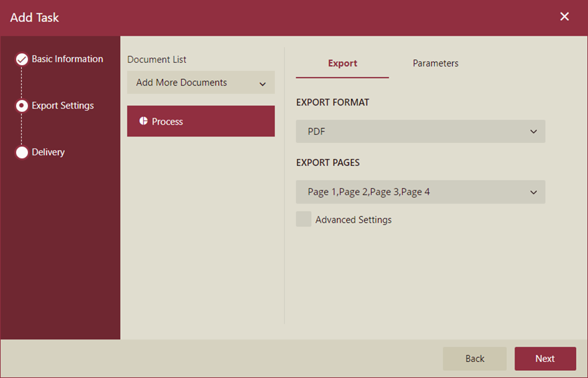Switch to the Export tab

343,64
